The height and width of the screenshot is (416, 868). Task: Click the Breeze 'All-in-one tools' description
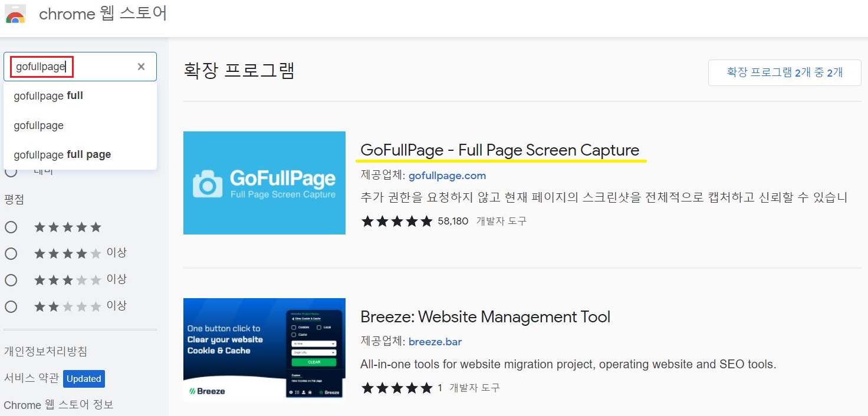(568, 364)
